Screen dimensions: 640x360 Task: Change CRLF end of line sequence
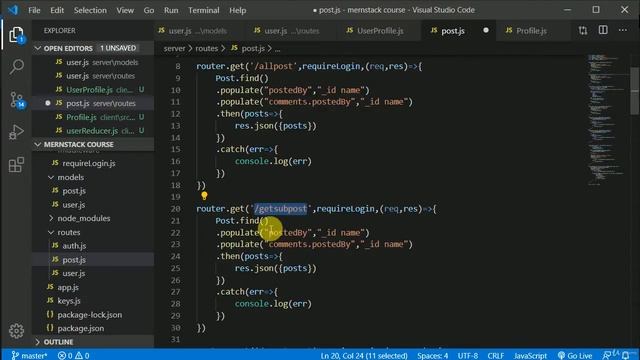coord(496,356)
